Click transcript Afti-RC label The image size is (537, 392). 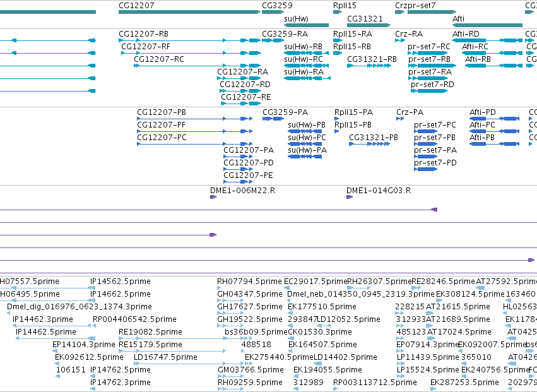[475, 47]
